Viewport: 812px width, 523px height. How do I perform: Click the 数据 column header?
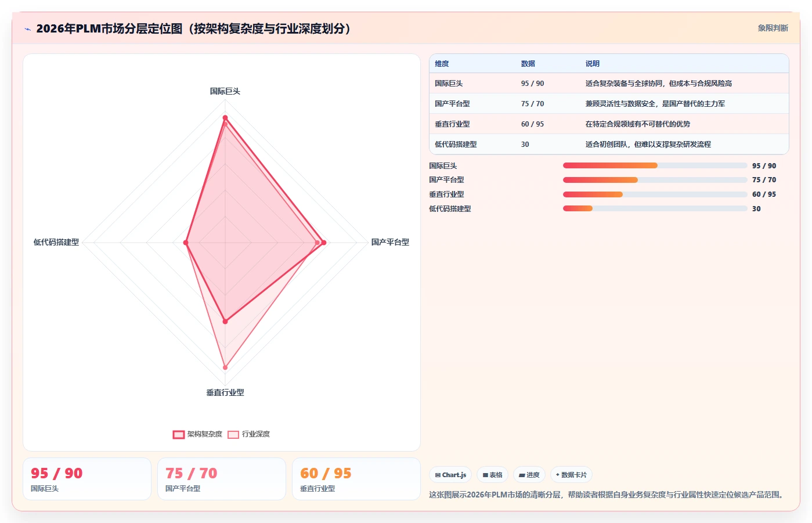[528, 64]
